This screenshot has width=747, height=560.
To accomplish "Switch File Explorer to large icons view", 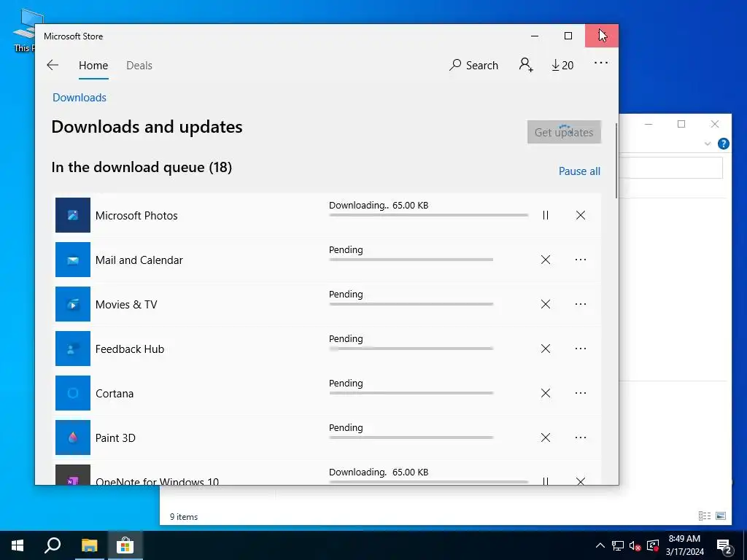I will coord(721,516).
